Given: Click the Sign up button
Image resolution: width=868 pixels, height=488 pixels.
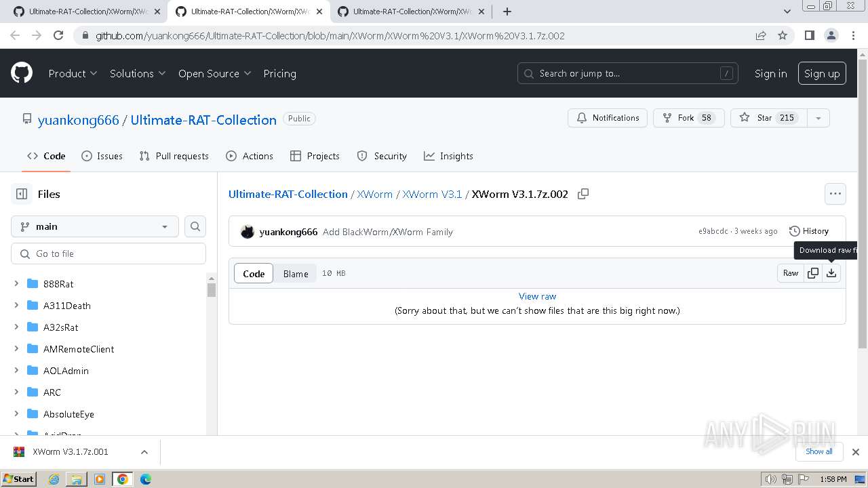Looking at the screenshot, I should pos(822,73).
